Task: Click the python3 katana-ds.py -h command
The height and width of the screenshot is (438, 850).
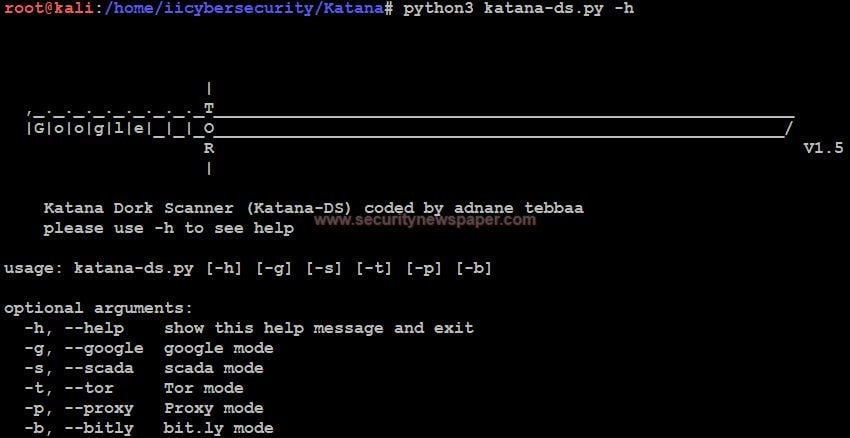Action: tap(518, 9)
